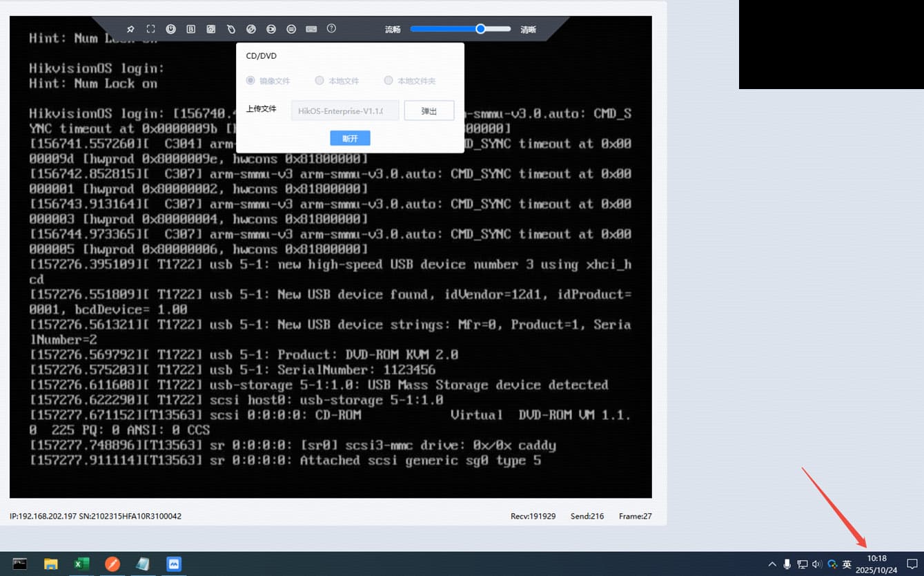Open the taskbar clock showing 10:18
The image size is (924, 576).
point(876,564)
